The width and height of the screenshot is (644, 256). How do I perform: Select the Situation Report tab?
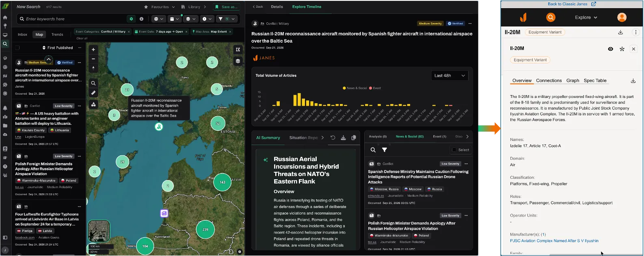(303, 138)
